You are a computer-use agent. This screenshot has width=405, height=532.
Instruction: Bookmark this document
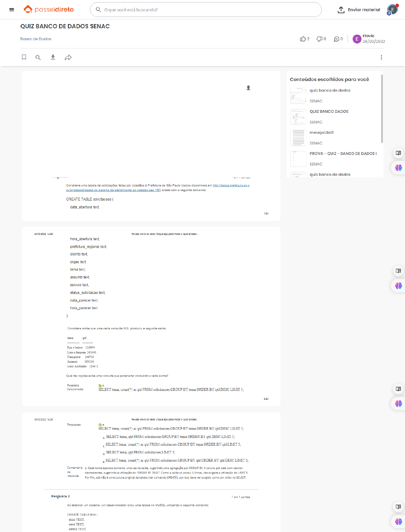coord(24,57)
